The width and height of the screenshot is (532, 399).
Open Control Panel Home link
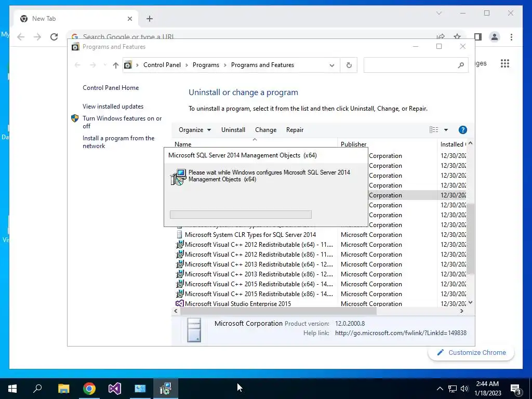[x=111, y=87]
